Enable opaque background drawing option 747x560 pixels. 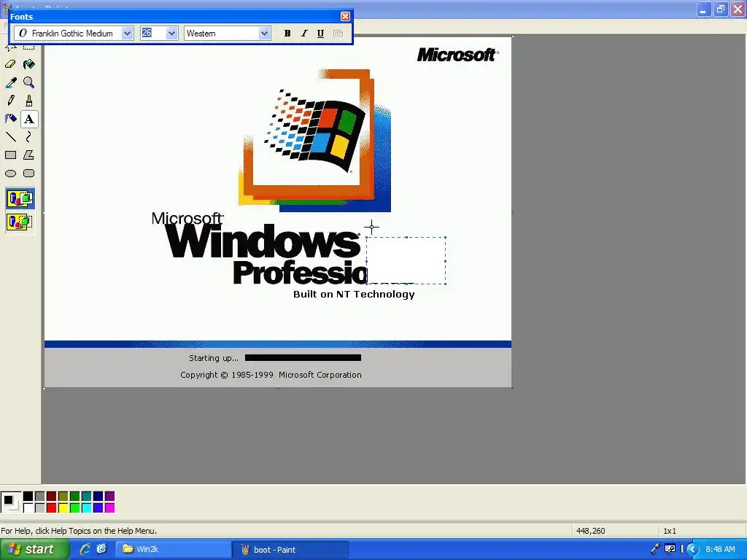click(20, 198)
